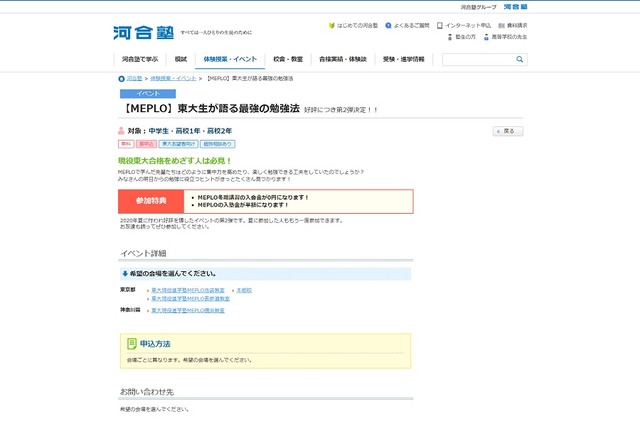640x426 pixels.
Task: Click the green document icon beside 申込方法
Action: point(131,344)
